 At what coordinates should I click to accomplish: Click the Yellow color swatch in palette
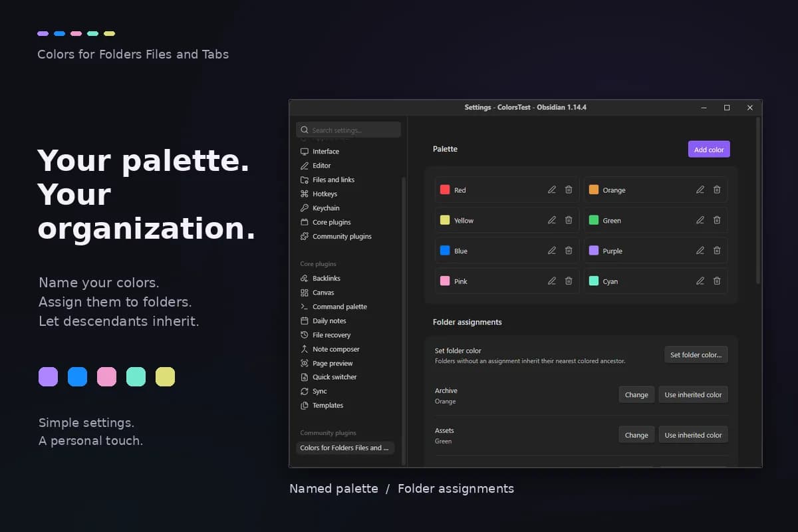pyautogui.click(x=445, y=220)
